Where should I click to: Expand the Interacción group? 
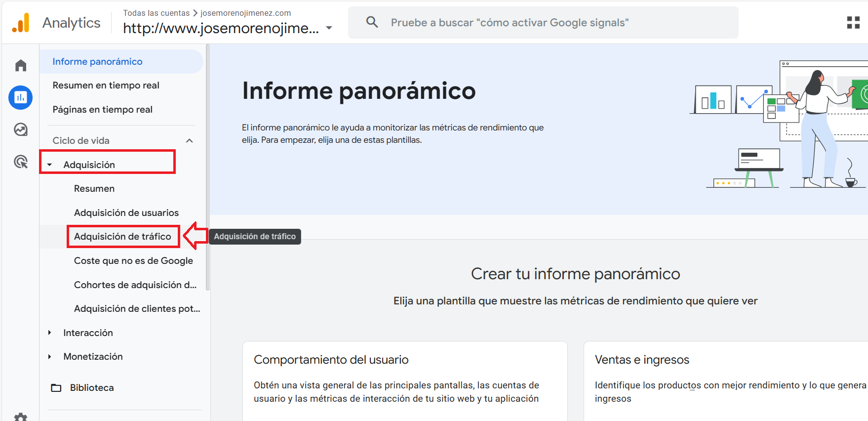tap(50, 333)
